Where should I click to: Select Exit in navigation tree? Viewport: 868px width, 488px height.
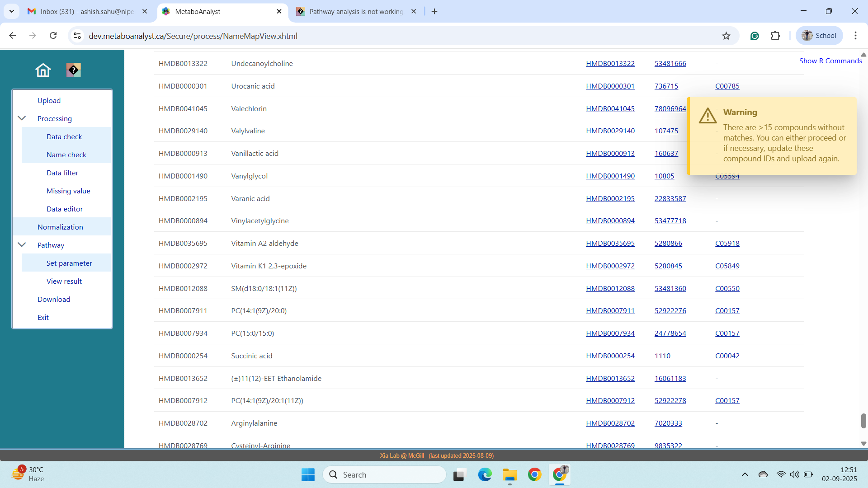click(43, 317)
